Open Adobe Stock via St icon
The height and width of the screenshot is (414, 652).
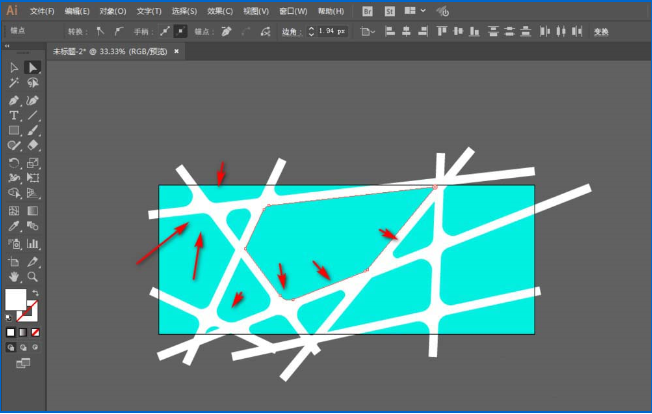coord(389,11)
